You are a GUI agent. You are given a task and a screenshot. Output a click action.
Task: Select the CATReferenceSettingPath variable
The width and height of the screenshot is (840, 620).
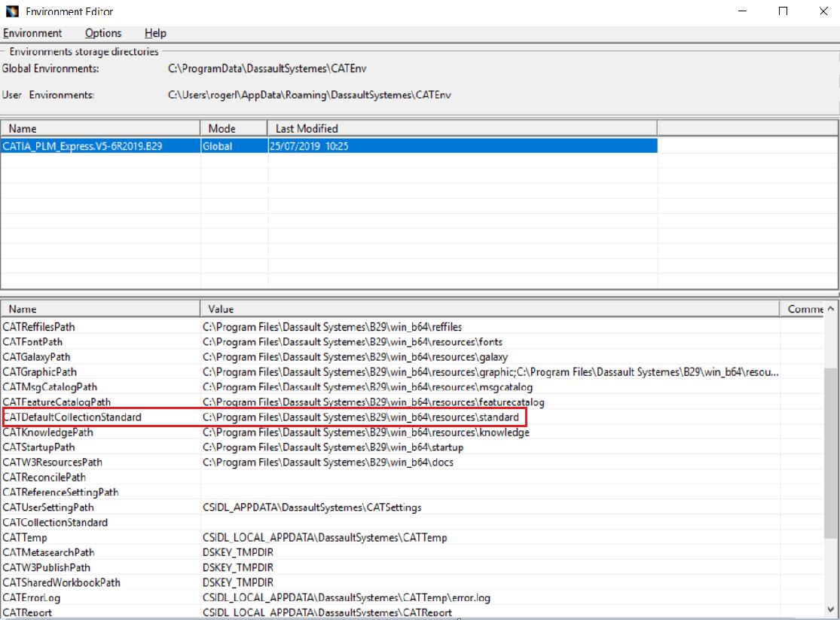(x=60, y=492)
